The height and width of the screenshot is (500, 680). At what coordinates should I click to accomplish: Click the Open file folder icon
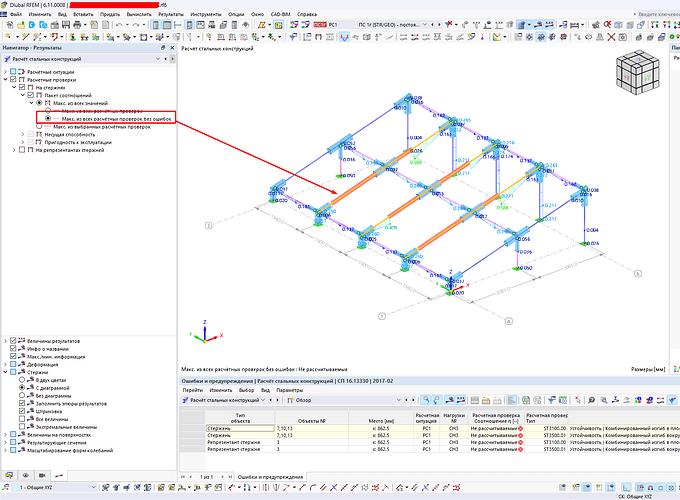21,25
